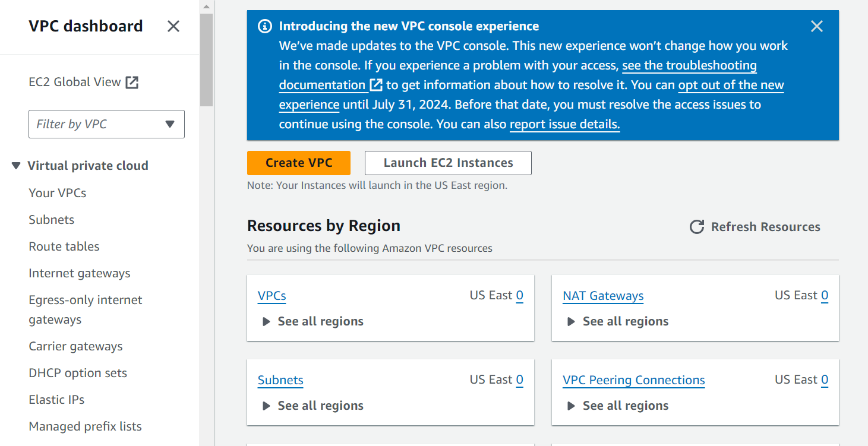Open the report issue details link
The image size is (868, 446).
(x=564, y=124)
